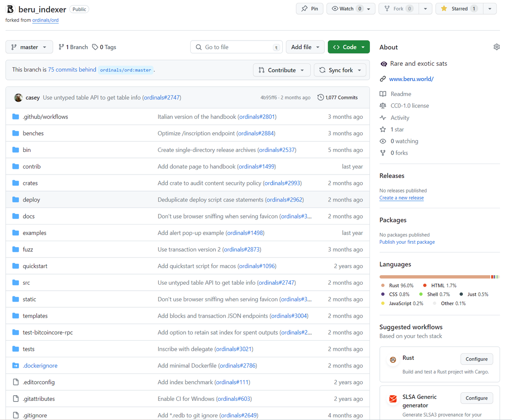Open the ordinals/ord forked-from link
512x420 pixels.
(45, 20)
